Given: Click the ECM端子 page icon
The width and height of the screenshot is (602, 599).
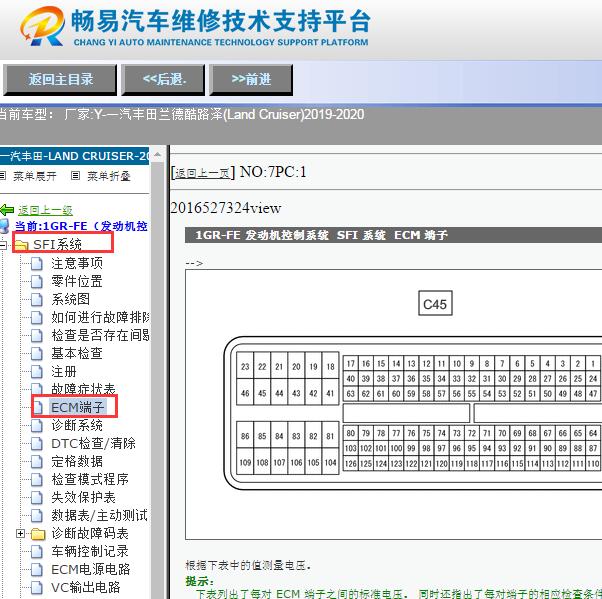Looking at the screenshot, I should [39, 407].
